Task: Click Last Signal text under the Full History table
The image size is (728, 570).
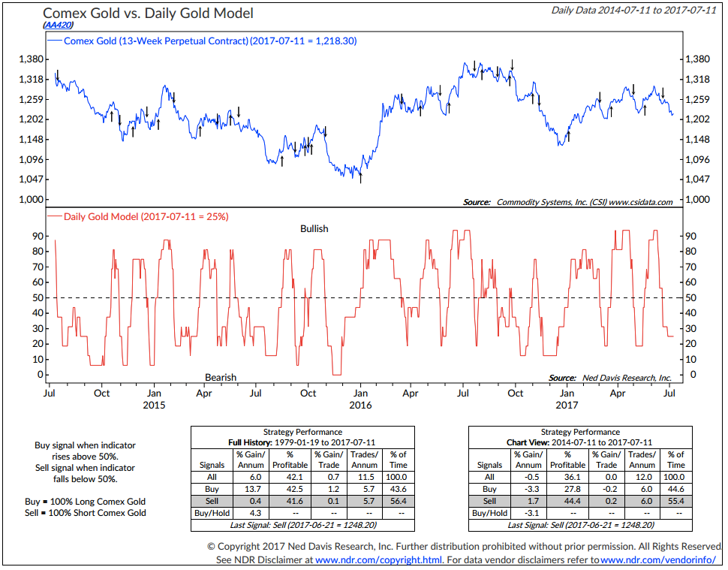Action: pos(302,525)
